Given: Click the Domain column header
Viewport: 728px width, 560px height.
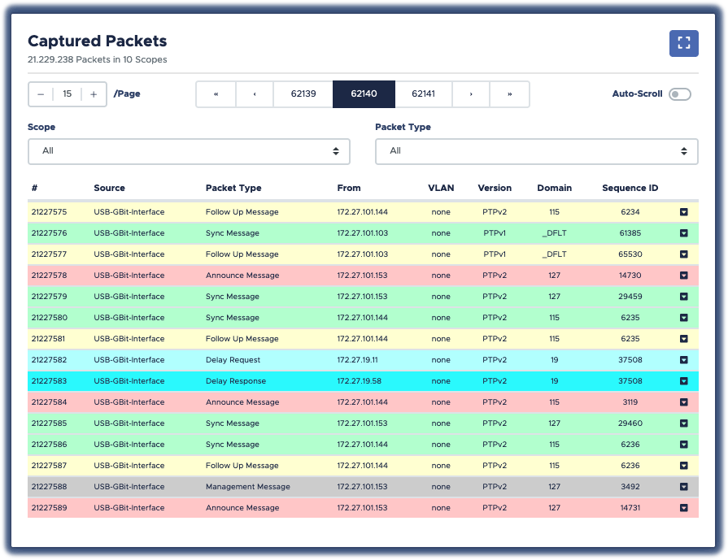Looking at the screenshot, I should pyautogui.click(x=555, y=188).
